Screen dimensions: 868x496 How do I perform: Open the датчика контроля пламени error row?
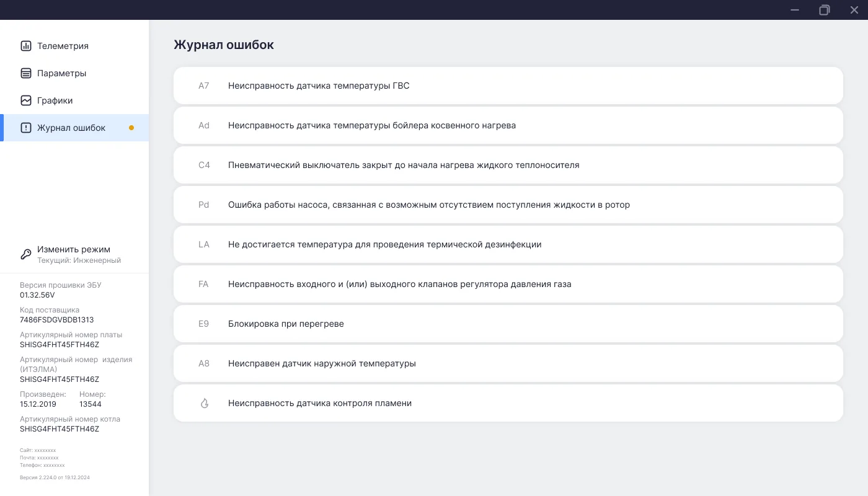point(508,403)
